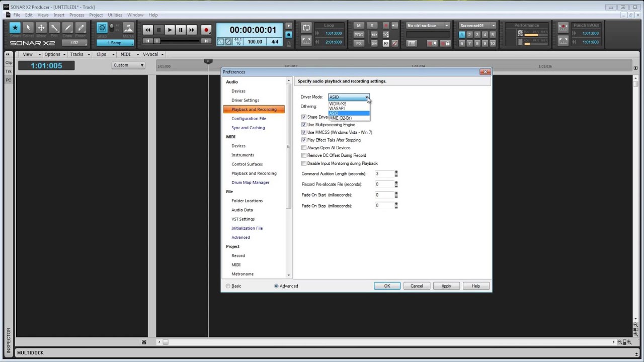Select the Draw tool
The height and width of the screenshot is (362, 644).
[x=67, y=29]
